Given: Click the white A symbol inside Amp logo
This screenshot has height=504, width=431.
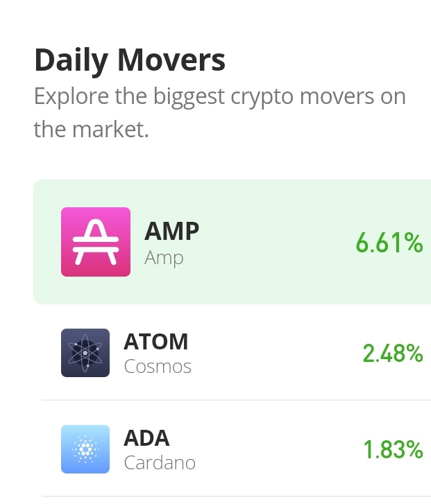Looking at the screenshot, I should (x=96, y=242).
